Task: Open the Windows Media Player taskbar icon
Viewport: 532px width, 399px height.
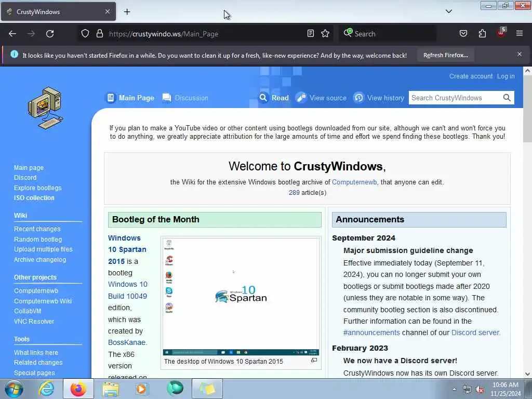Action: click(x=142, y=389)
